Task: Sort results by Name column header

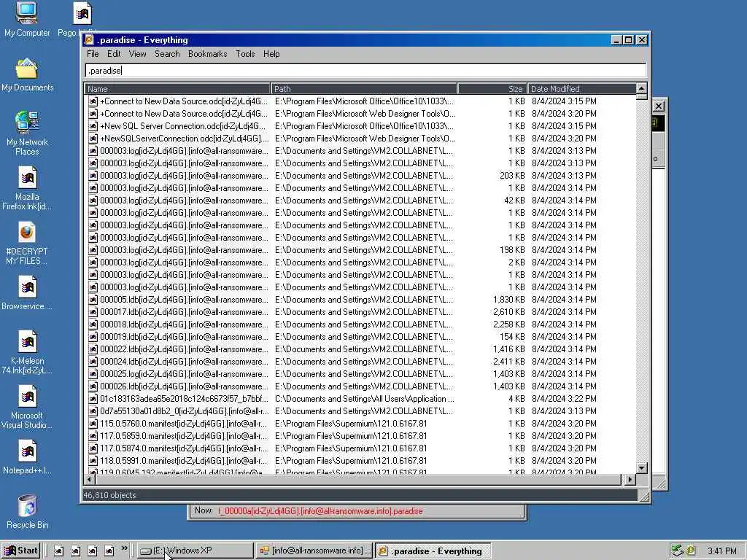Action: coord(177,89)
